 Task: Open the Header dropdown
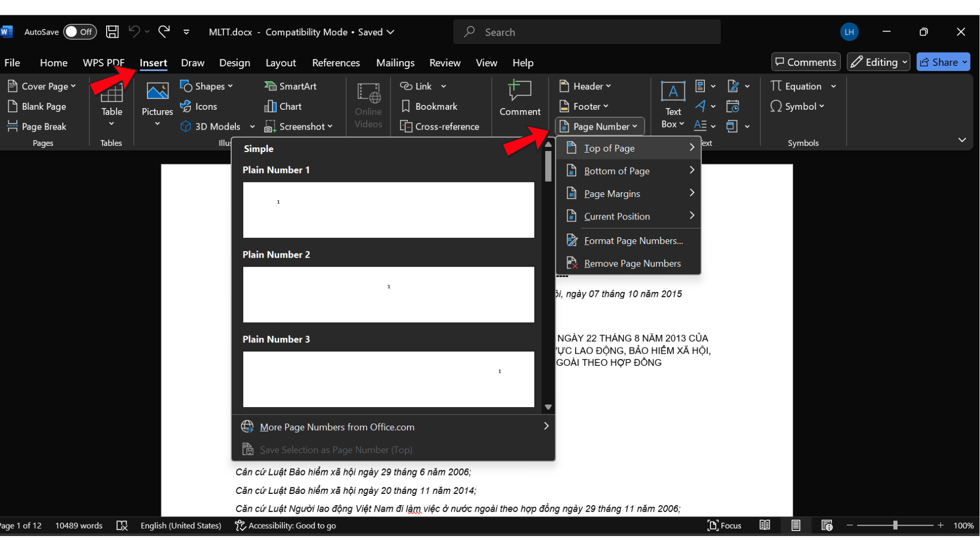[585, 86]
